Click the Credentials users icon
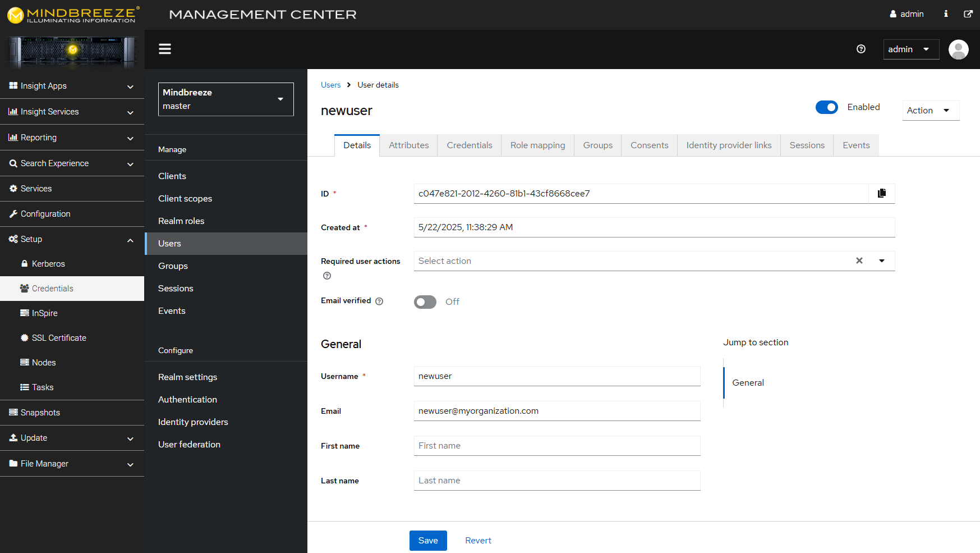This screenshot has height=553, width=980. click(24, 288)
